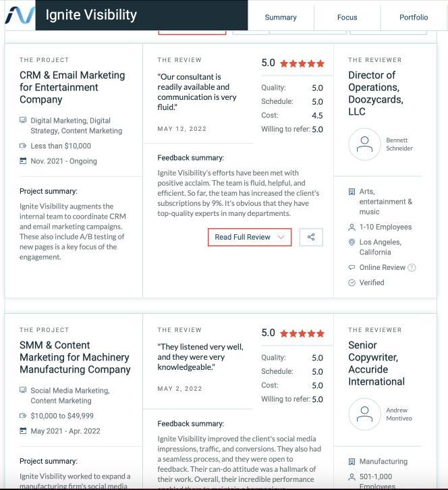Go to the Portfolio tab
The image size is (448, 490).
414,18
